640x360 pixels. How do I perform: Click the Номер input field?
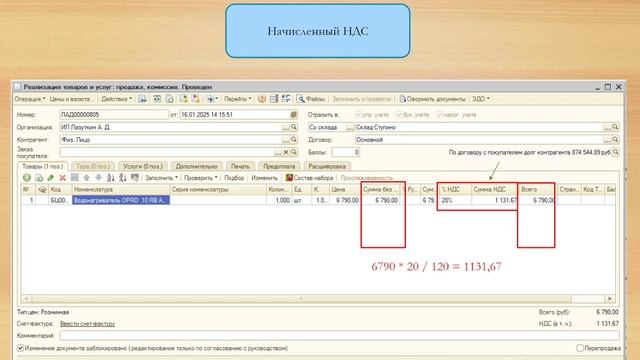[x=114, y=115]
